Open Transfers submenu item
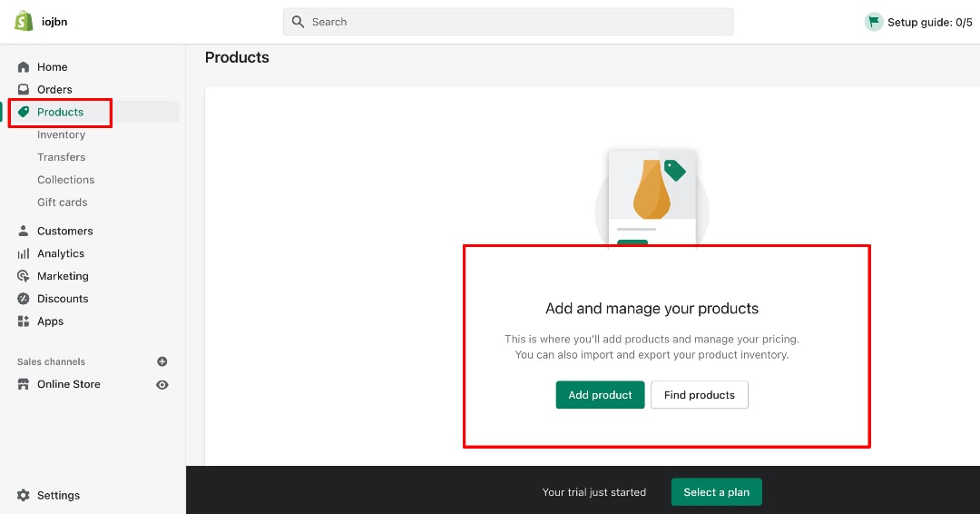This screenshot has width=980, height=514. [62, 157]
